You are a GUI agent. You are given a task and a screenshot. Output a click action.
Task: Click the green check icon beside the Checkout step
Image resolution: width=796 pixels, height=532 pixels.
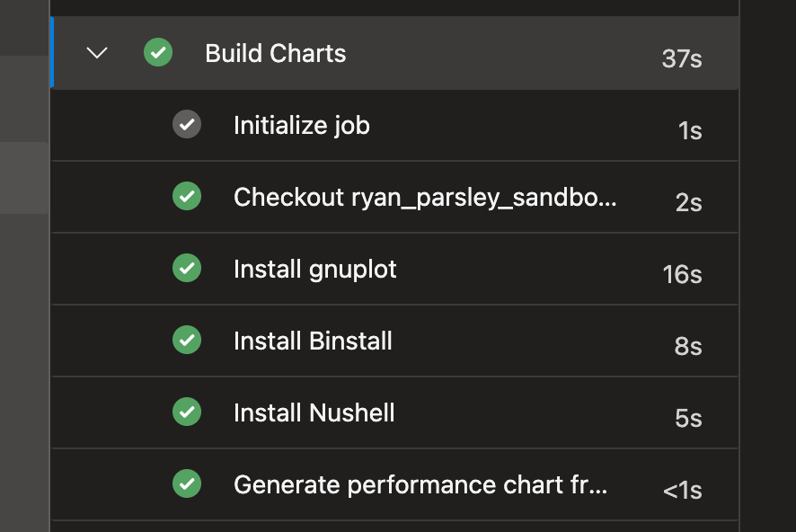pos(187,196)
